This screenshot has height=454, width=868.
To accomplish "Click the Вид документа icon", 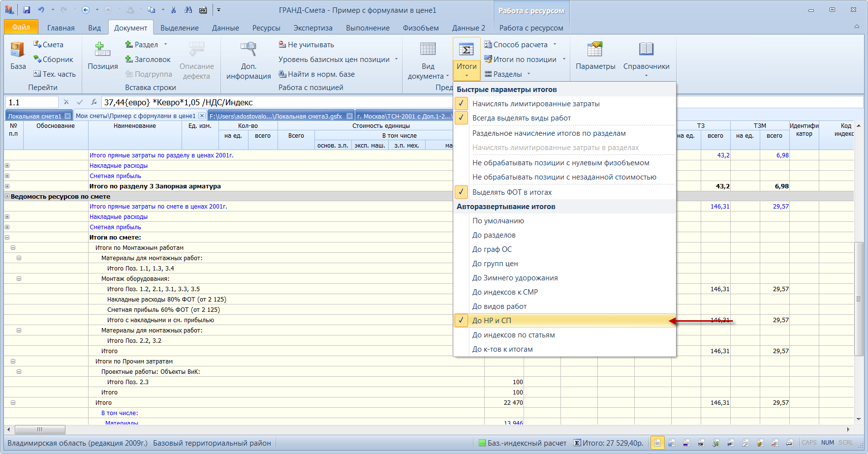I will 428,50.
